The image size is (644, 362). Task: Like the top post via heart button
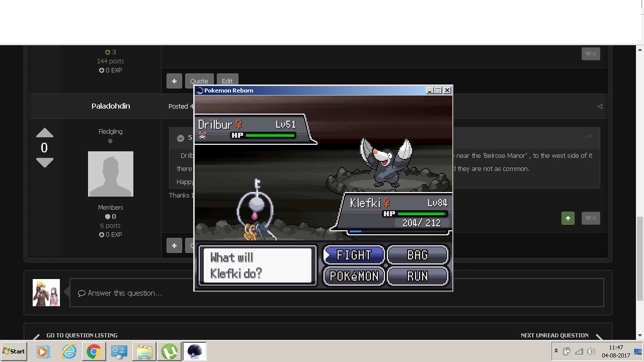(591, 54)
